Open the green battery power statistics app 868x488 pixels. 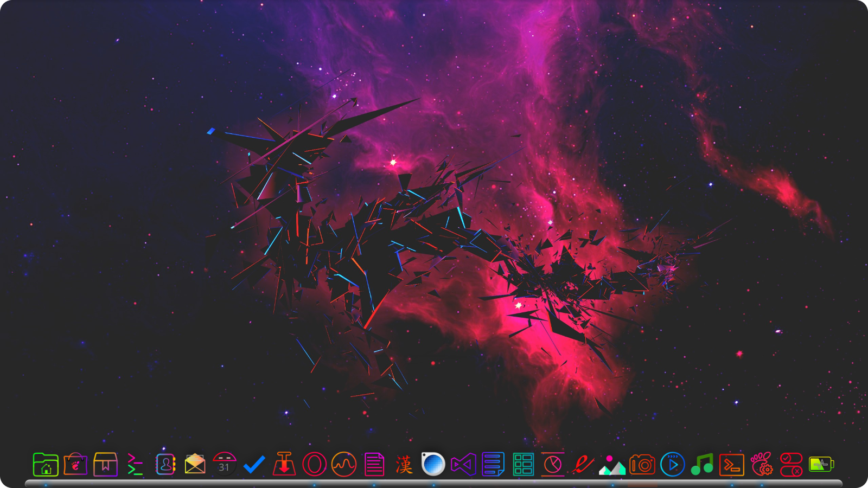click(x=821, y=465)
